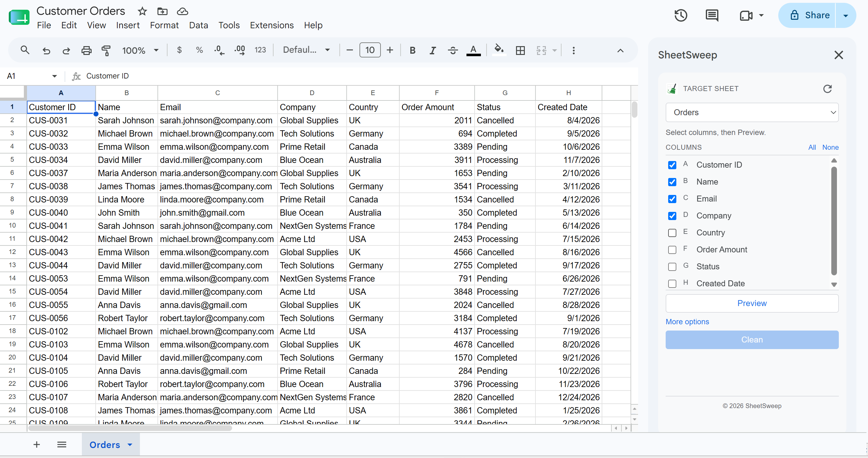Image resolution: width=868 pixels, height=458 pixels.
Task: Open version history clock icon
Action: click(x=681, y=15)
